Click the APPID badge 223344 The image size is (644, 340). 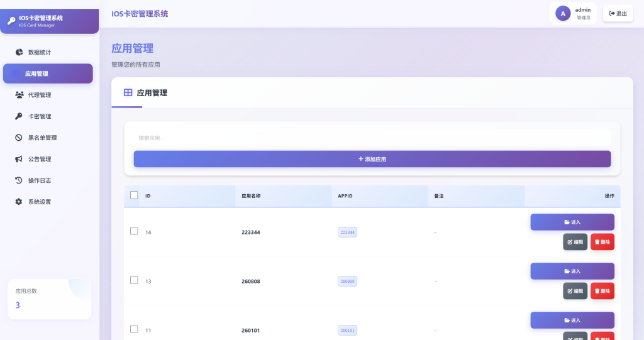pyautogui.click(x=347, y=232)
